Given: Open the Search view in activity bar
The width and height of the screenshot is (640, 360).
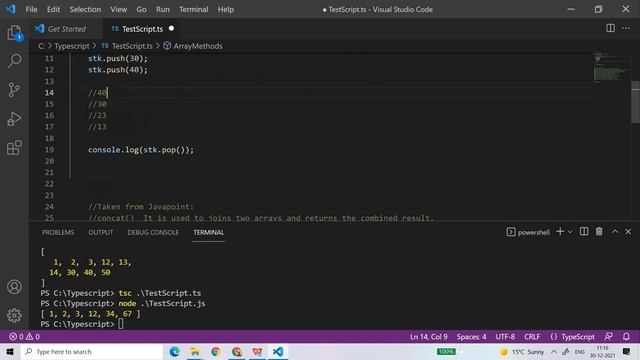Looking at the screenshot, I should coord(14,61).
